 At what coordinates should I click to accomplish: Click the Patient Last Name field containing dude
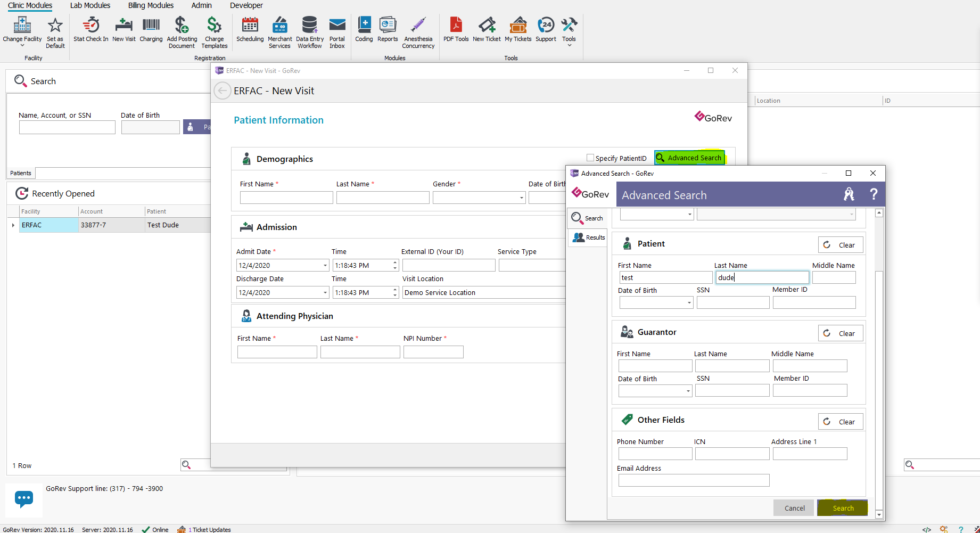click(x=762, y=277)
